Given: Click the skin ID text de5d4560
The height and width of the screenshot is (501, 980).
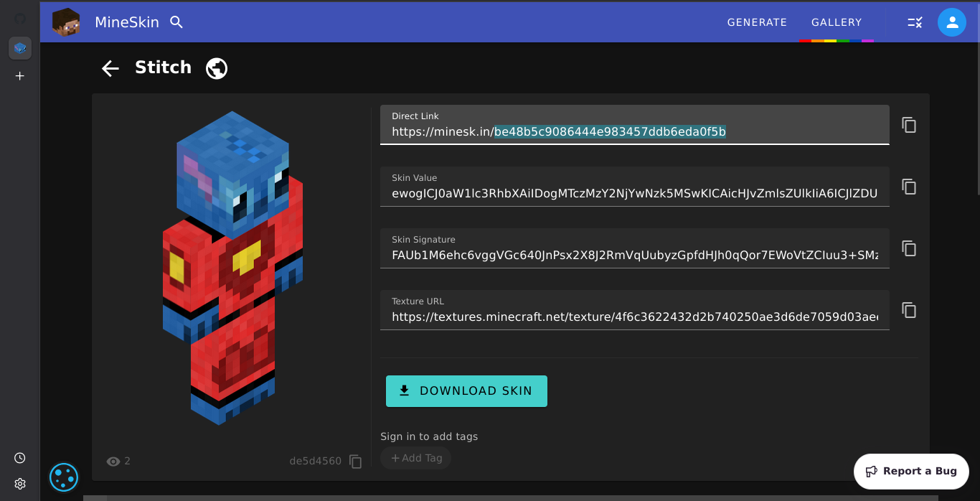Looking at the screenshot, I should click(x=315, y=461).
